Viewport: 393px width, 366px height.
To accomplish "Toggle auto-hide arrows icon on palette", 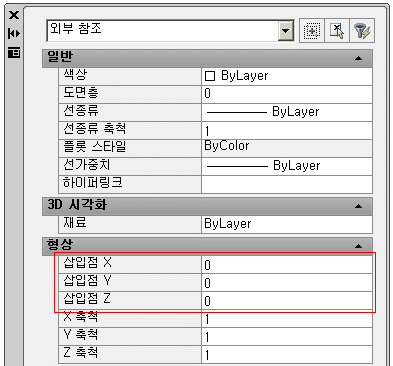I will 14,34.
